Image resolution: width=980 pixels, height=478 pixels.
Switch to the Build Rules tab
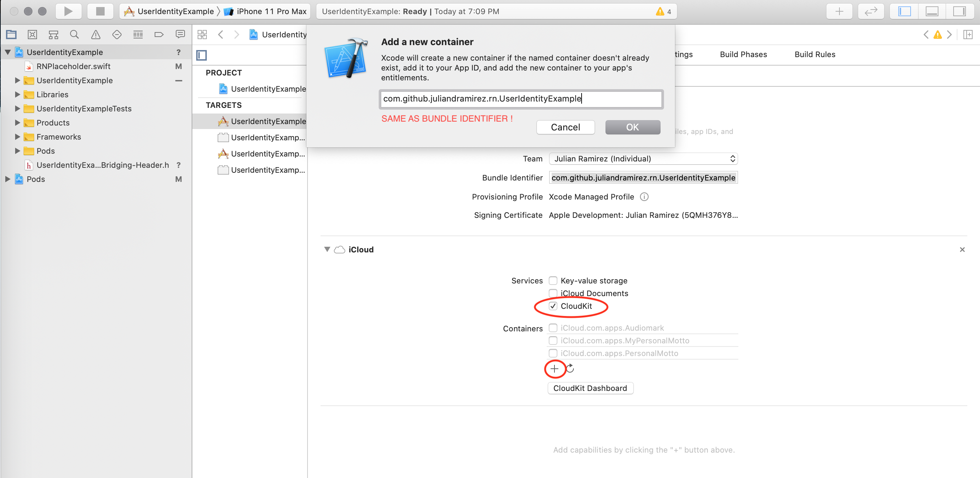pyautogui.click(x=814, y=54)
